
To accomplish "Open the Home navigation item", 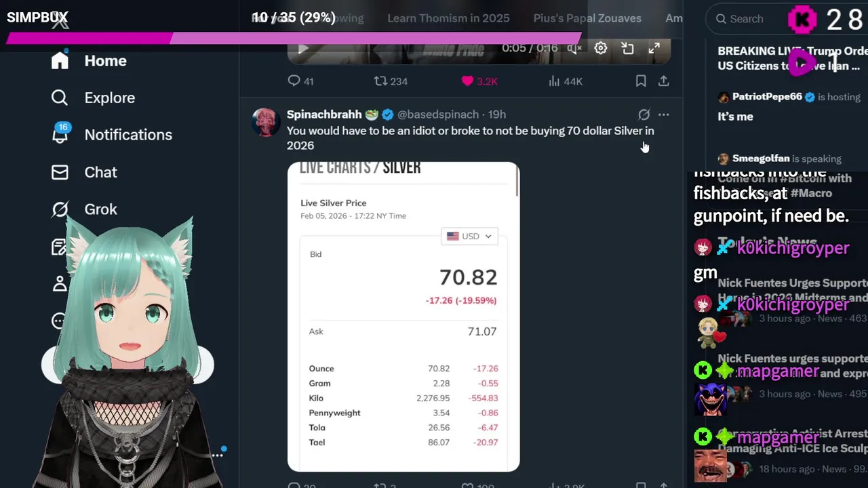I will click(89, 60).
